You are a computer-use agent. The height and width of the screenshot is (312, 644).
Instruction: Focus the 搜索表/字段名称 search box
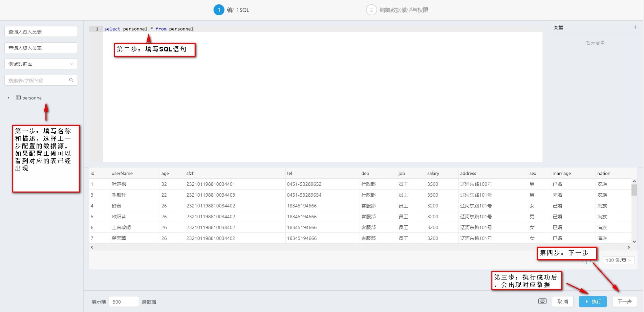tap(37, 80)
